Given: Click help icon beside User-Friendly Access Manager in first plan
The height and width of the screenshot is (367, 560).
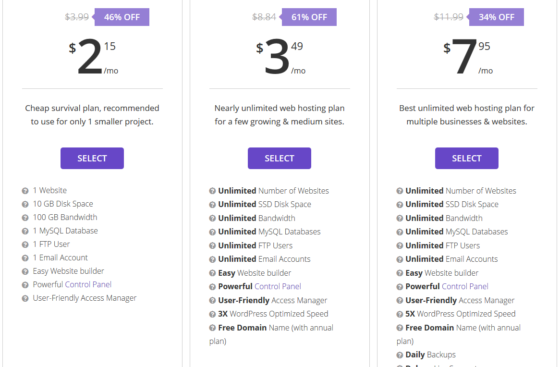Looking at the screenshot, I should coord(25,298).
